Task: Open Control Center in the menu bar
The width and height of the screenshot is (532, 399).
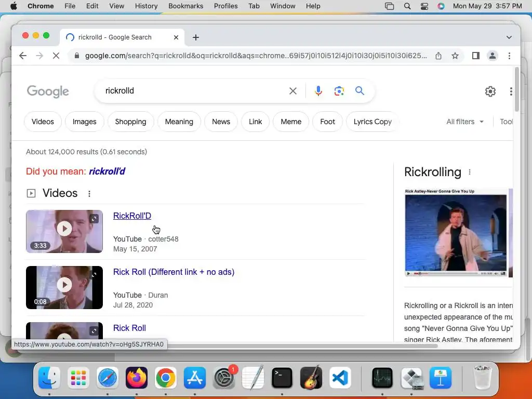Action: 424,6
